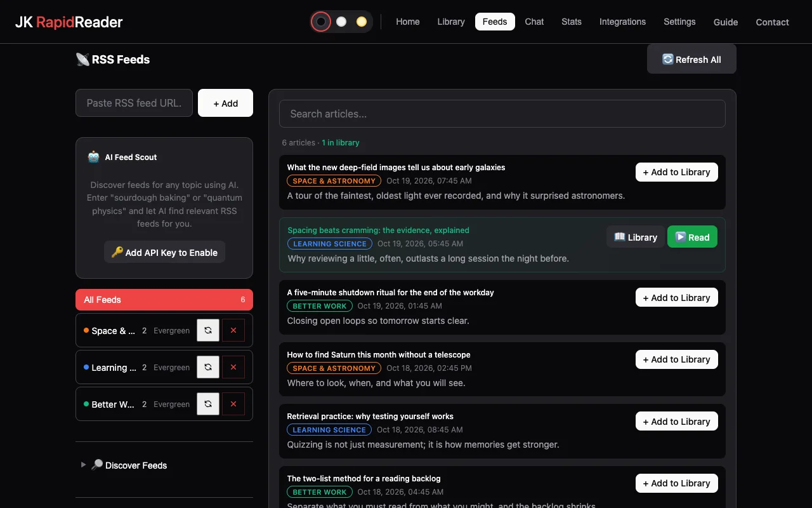Click the JK RapidReader logo
This screenshot has height=508, width=812.
[x=69, y=22]
